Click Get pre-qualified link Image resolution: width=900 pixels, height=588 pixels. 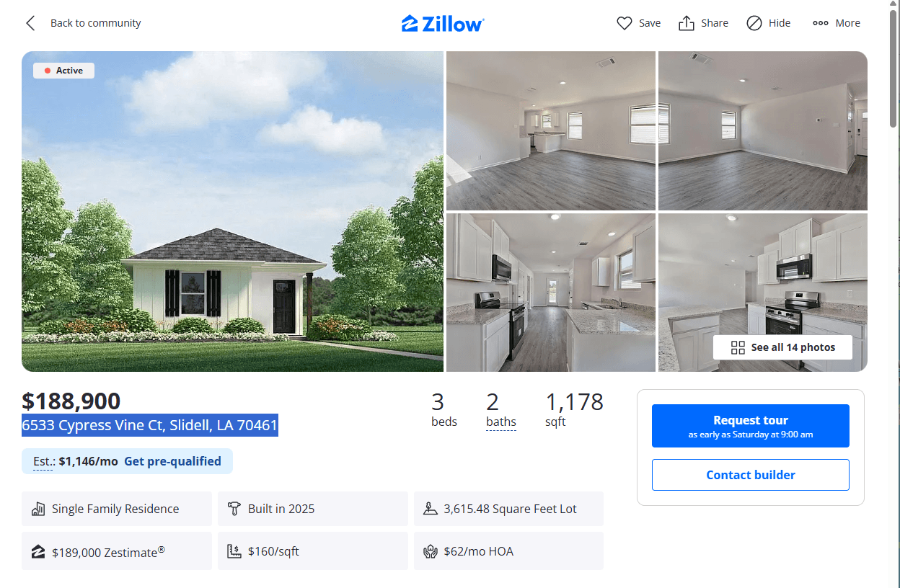(x=172, y=461)
